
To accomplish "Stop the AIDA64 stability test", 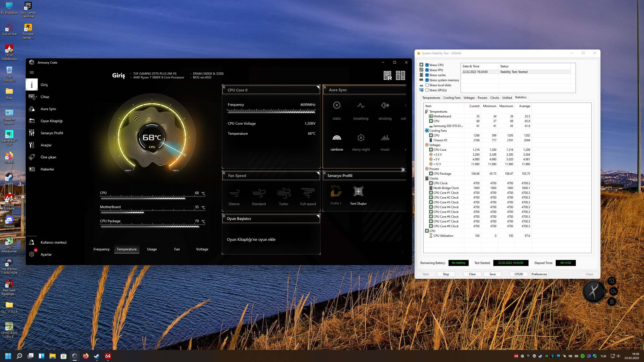I will pos(446,274).
